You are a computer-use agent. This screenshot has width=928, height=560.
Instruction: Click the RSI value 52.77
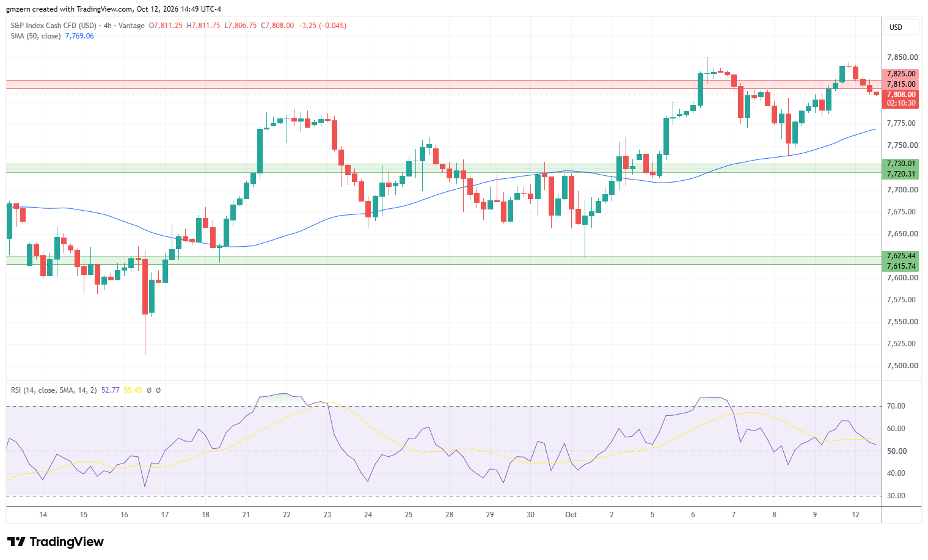(110, 390)
